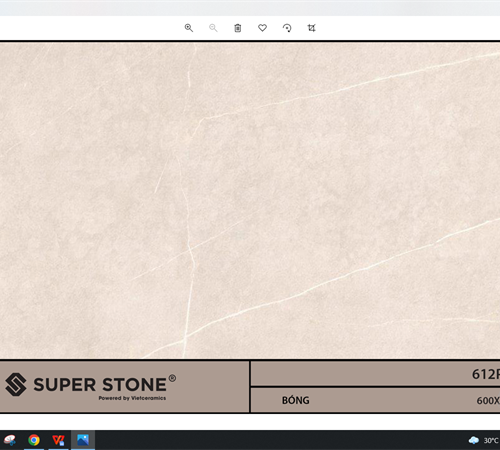This screenshot has height=450, width=500.
Task: Delete this photo with the trash icon
Action: [x=238, y=28]
